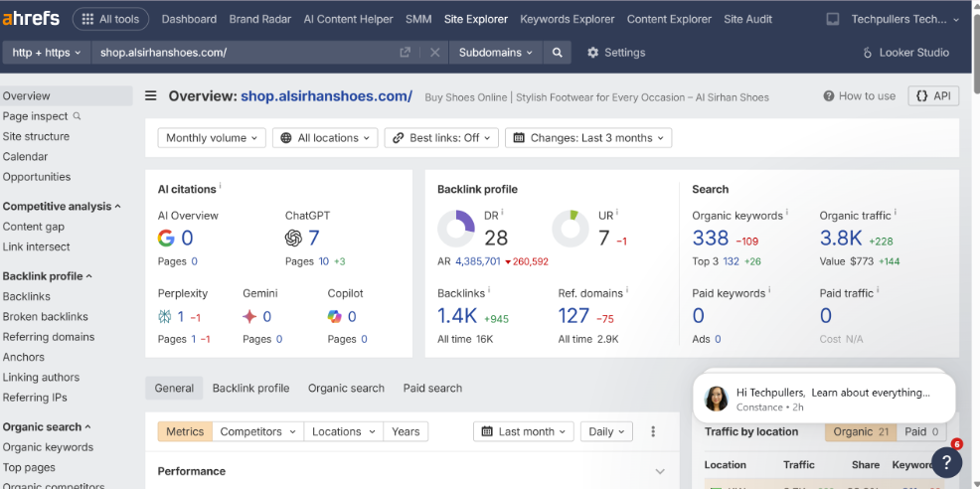Screen dimensions: 980x489
Task: Click the monitor icon beside Techpullers account
Action: (833, 20)
